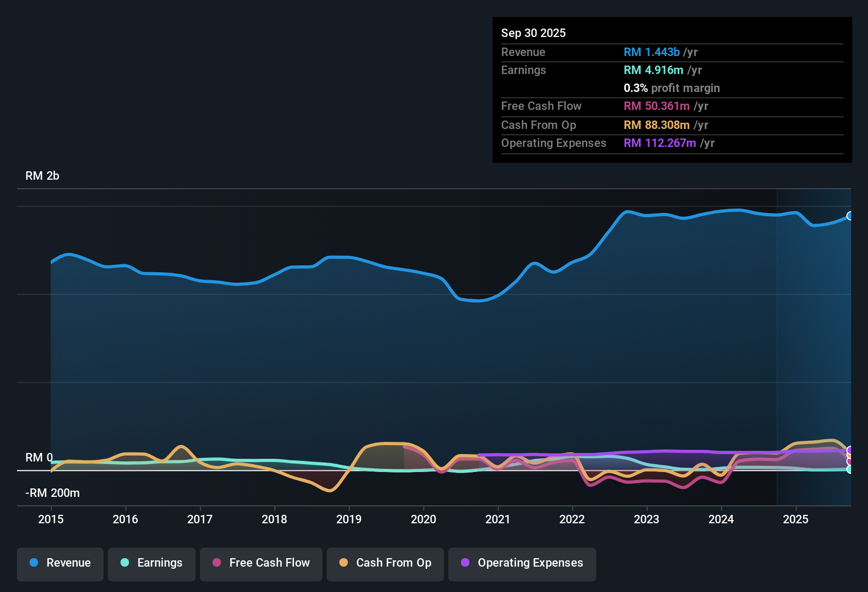This screenshot has height=592, width=868.
Task: Click the pink Free Cash Flow dot icon
Action: pyautogui.click(x=216, y=563)
